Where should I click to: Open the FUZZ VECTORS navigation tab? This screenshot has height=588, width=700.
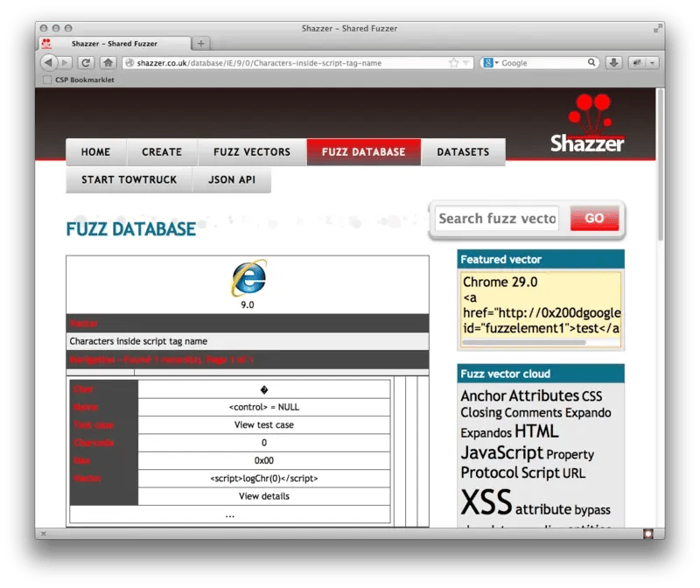pos(251,152)
